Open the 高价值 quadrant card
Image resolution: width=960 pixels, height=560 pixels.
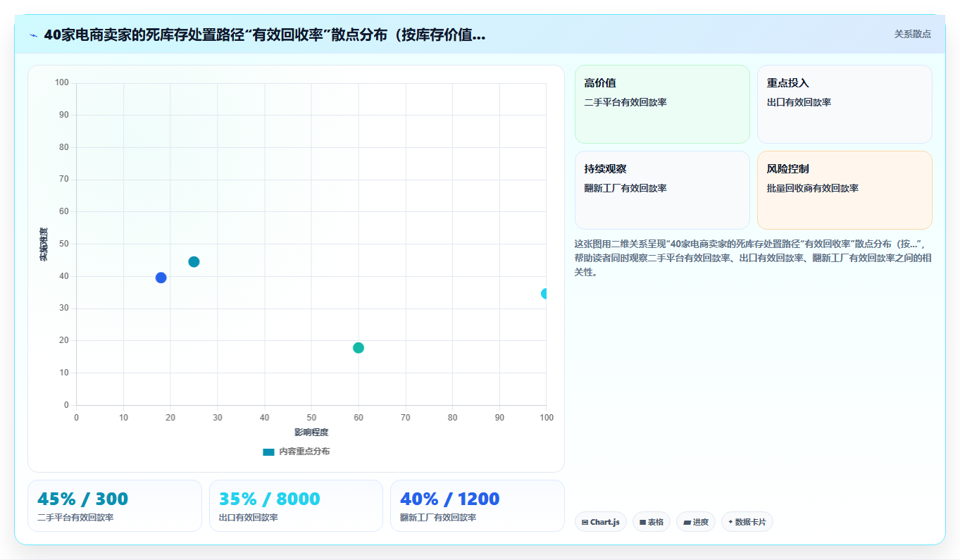point(662,104)
